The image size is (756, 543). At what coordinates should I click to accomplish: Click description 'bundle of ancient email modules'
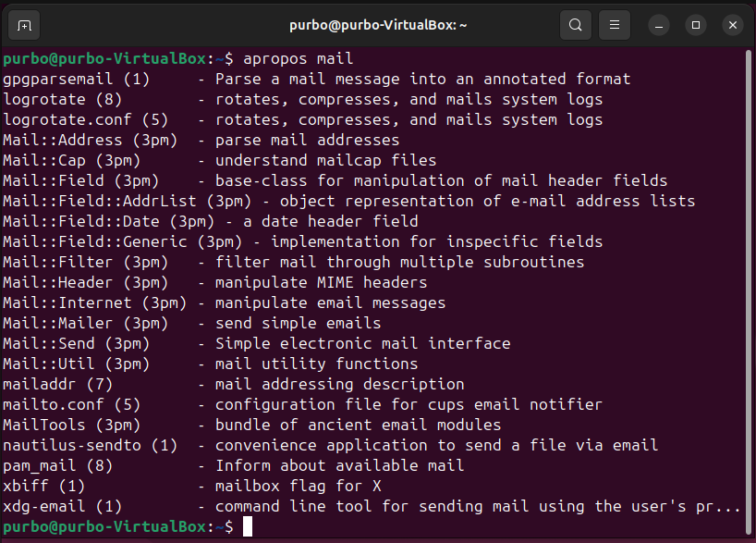[x=358, y=425]
